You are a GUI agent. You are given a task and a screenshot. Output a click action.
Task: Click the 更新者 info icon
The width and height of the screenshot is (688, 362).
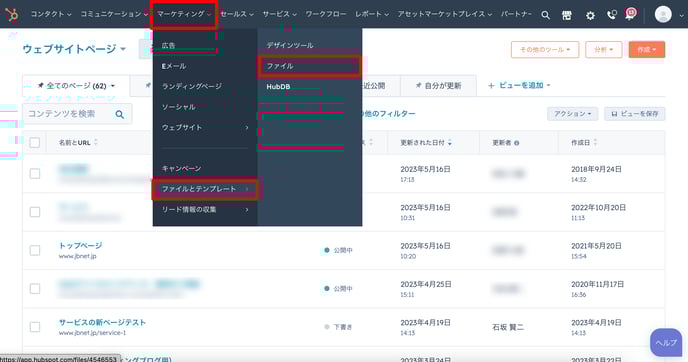tap(516, 143)
